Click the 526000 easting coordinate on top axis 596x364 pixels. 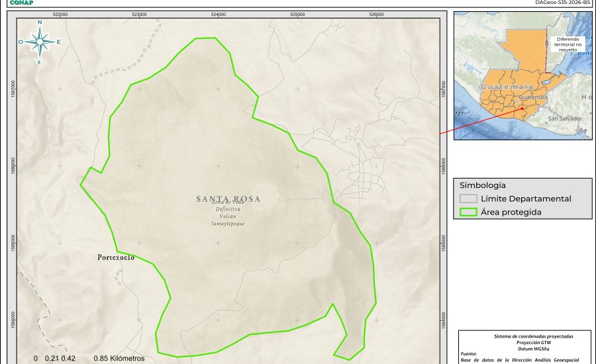376,14
